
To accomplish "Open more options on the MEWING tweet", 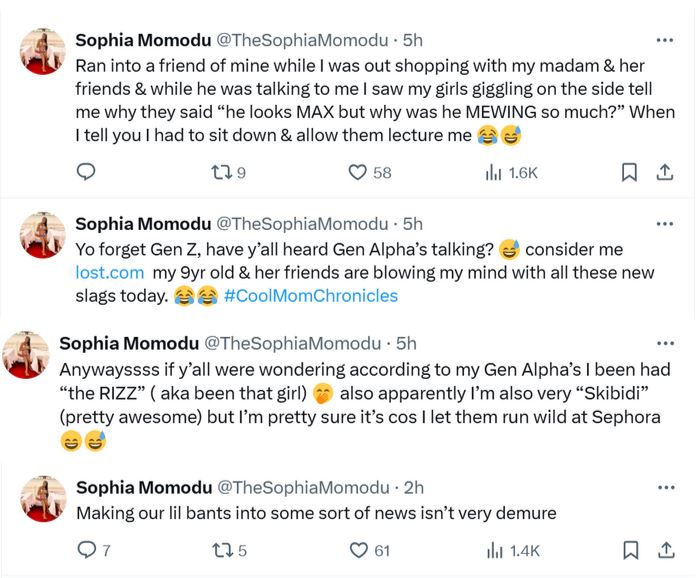I will point(664,40).
